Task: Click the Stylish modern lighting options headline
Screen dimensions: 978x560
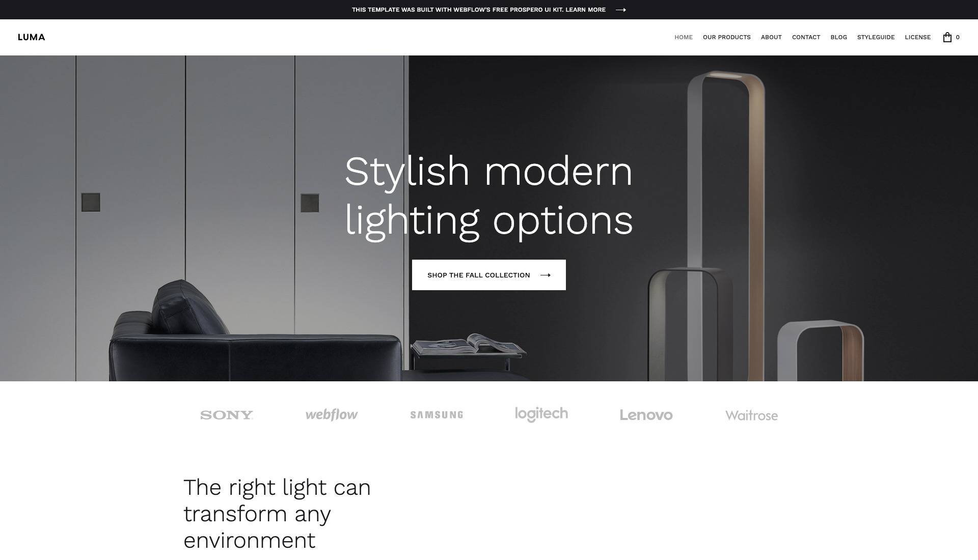Action: 489,196
